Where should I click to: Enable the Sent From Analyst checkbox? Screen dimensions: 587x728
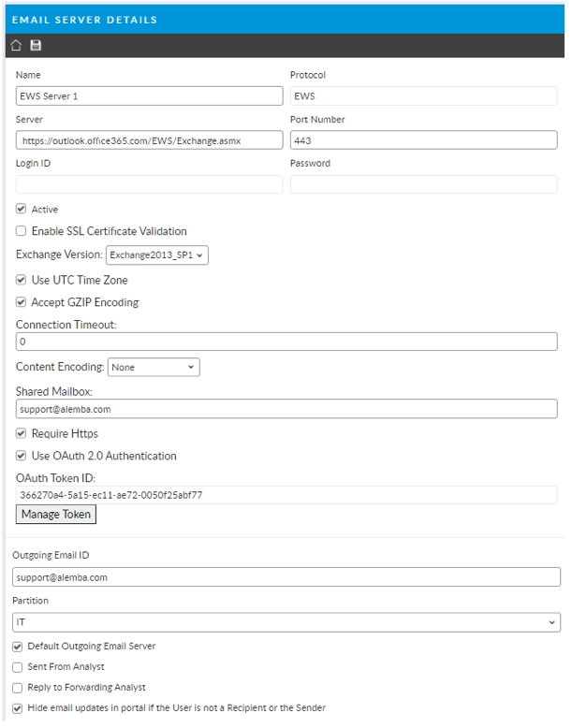click(x=18, y=665)
